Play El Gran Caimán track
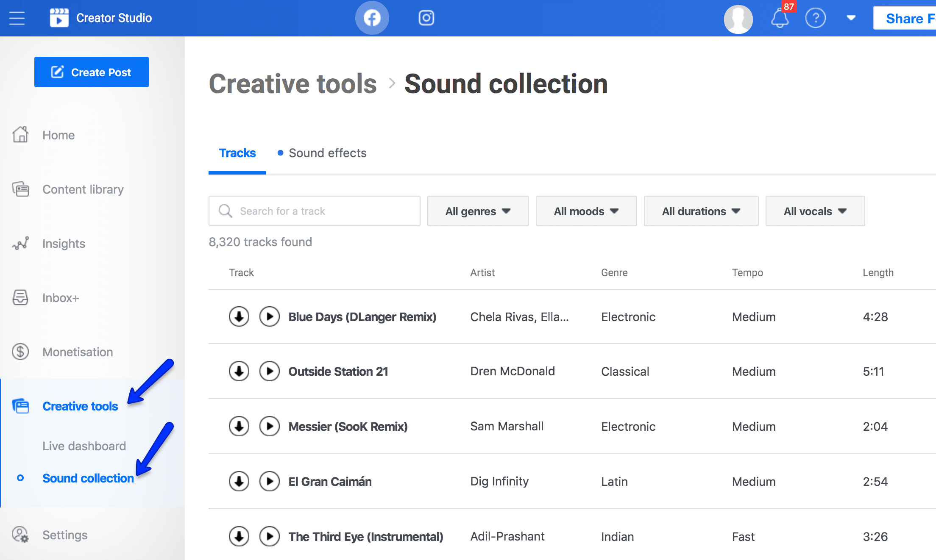The width and height of the screenshot is (936, 560). click(x=270, y=481)
